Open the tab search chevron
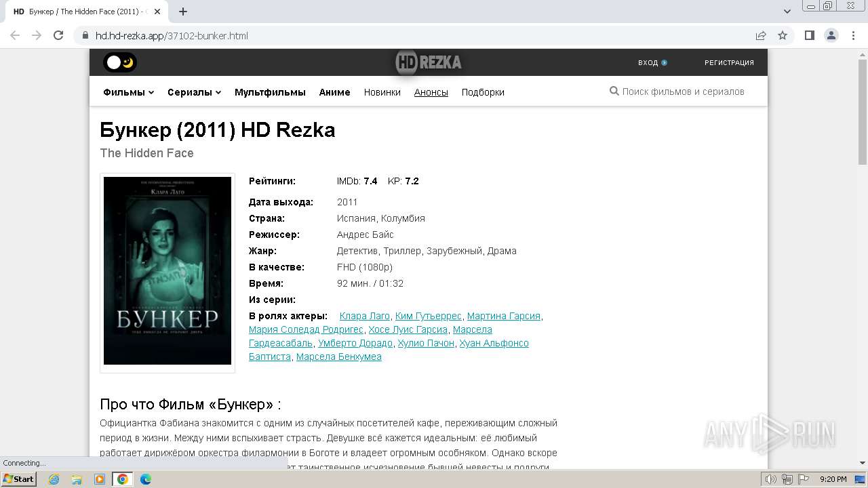Viewport: 868px width, 488px height. [787, 12]
